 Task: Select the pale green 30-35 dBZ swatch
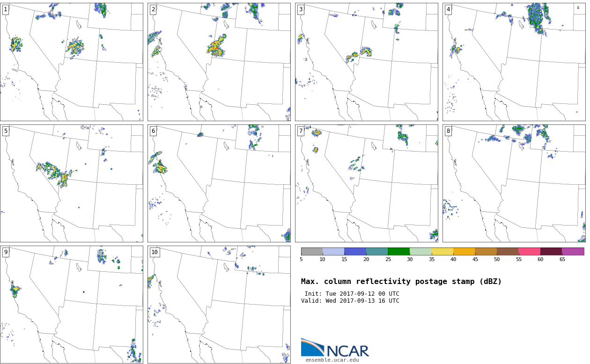420,251
